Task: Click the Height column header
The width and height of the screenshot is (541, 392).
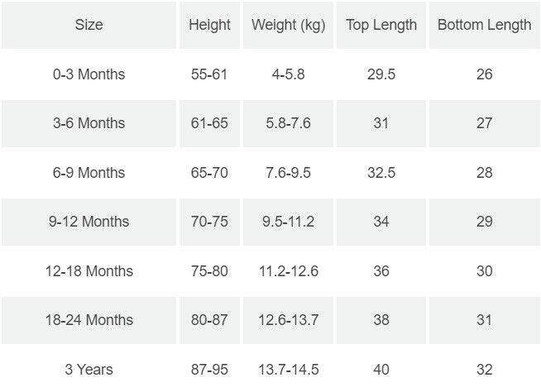Action: [x=209, y=25]
